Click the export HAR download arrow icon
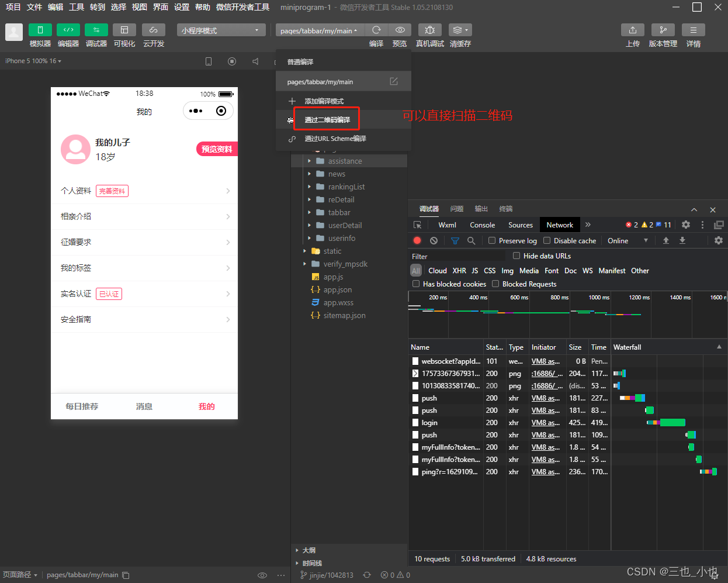This screenshot has height=583, width=728. pos(682,240)
